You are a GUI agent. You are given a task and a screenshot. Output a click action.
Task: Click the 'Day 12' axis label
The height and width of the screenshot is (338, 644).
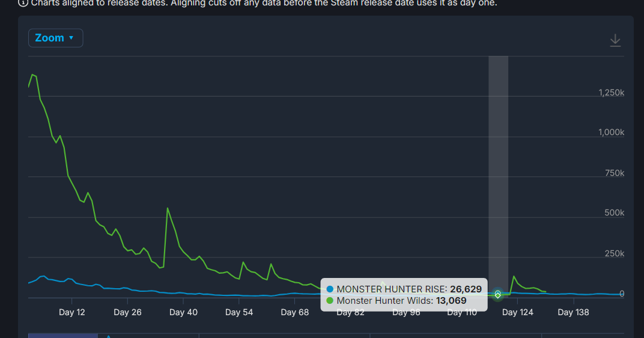tap(72, 312)
